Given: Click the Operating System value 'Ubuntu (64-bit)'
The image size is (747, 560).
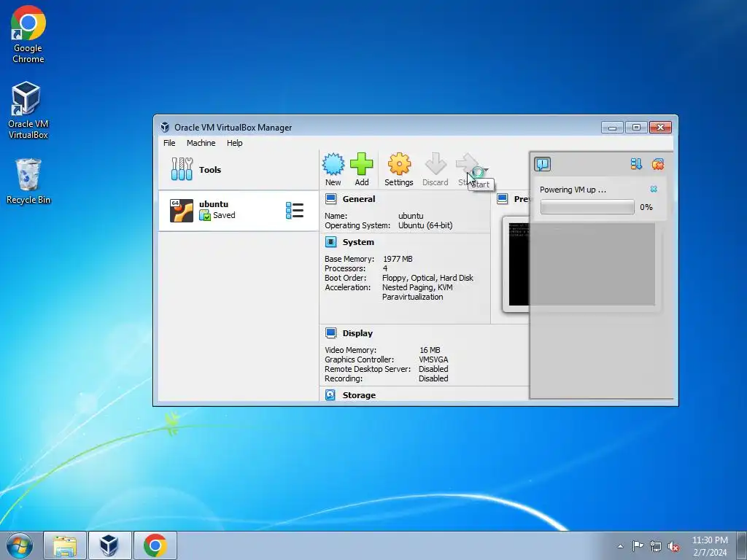Looking at the screenshot, I should pos(425,225).
